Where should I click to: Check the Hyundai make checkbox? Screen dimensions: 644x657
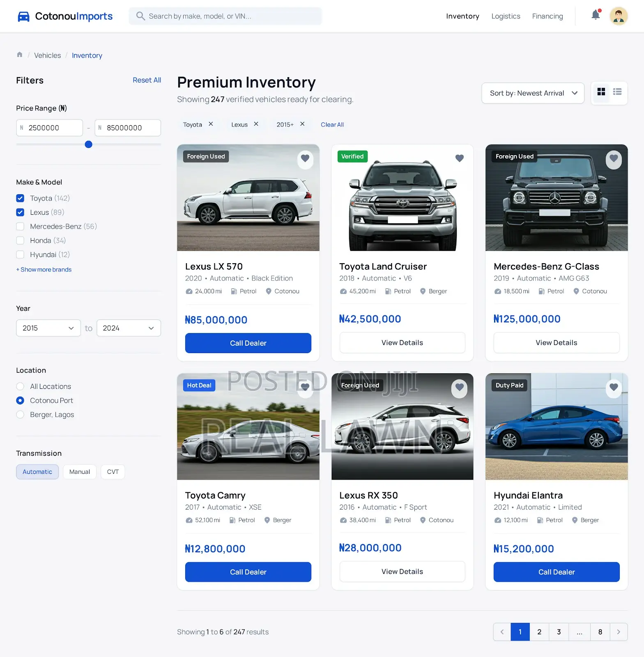coord(20,255)
